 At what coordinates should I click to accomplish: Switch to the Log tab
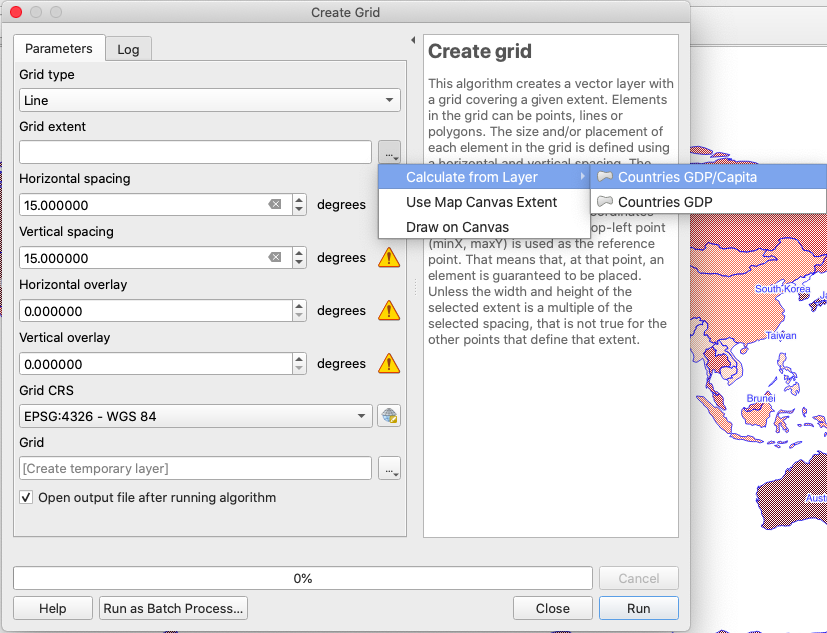click(x=128, y=49)
